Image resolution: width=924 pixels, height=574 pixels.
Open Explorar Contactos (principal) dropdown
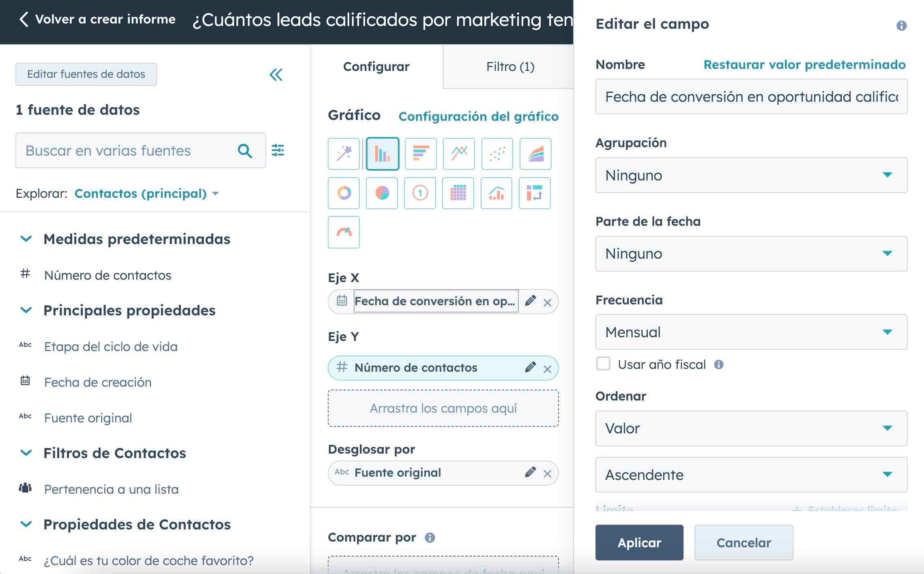click(146, 193)
